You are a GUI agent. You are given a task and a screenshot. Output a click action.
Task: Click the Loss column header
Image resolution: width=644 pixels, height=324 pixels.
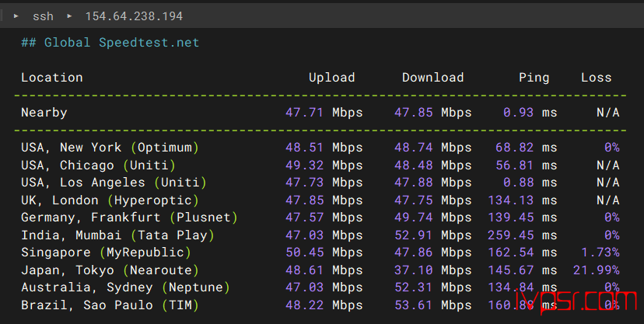[x=596, y=78]
